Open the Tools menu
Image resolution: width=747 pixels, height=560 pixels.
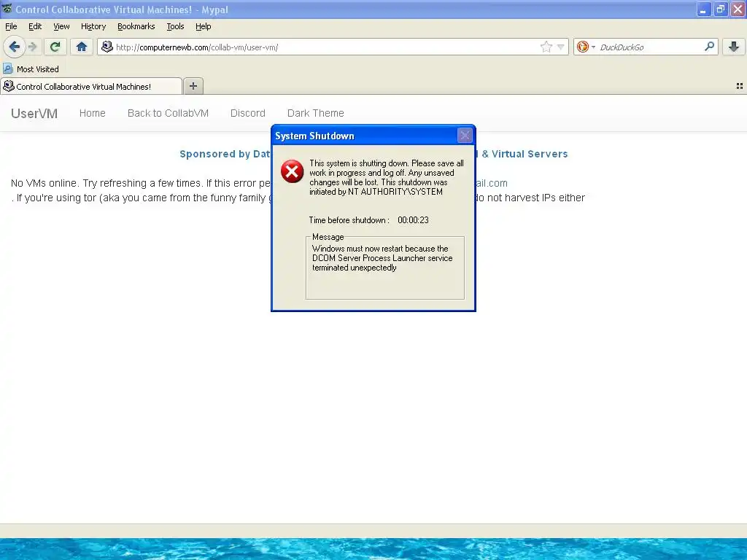(175, 26)
